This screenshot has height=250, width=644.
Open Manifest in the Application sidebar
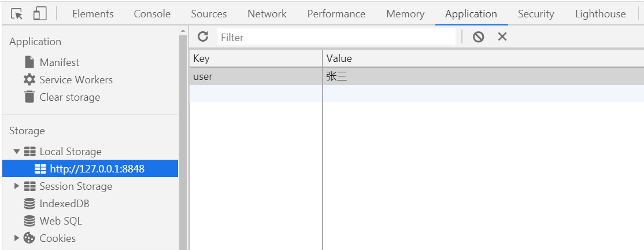click(x=59, y=62)
